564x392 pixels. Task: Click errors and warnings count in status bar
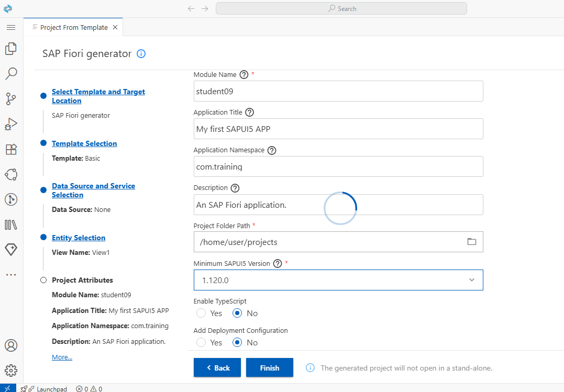tap(89, 389)
